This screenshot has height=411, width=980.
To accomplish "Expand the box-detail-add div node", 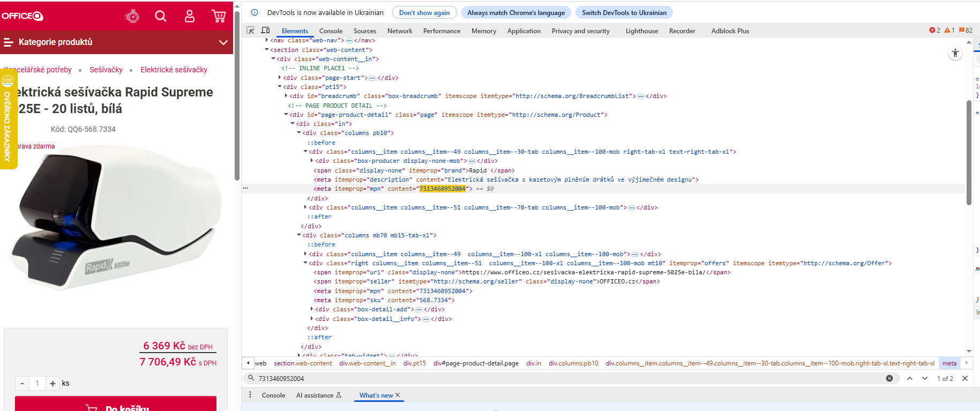I will coord(312,309).
